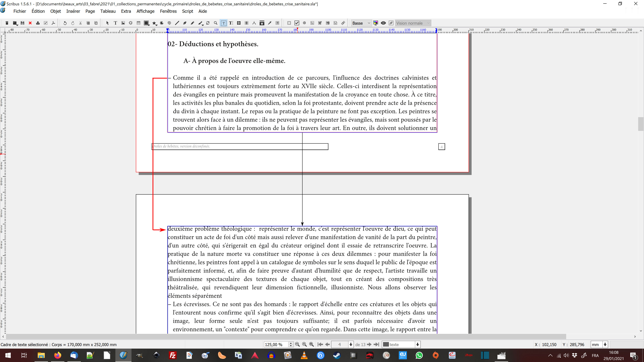Viewport: 644px width, 362px height.
Task: Activate the Eyedropper tool
Action: (x=270, y=23)
